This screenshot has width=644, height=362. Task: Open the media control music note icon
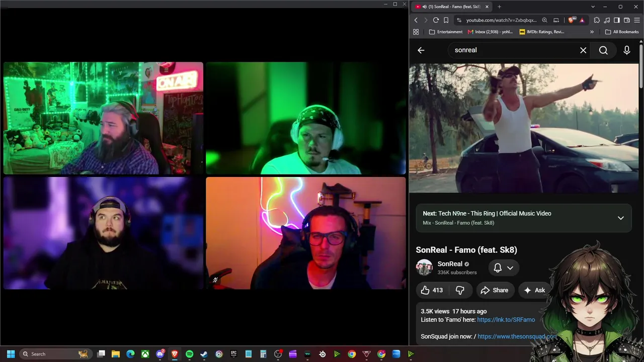pos(607,20)
